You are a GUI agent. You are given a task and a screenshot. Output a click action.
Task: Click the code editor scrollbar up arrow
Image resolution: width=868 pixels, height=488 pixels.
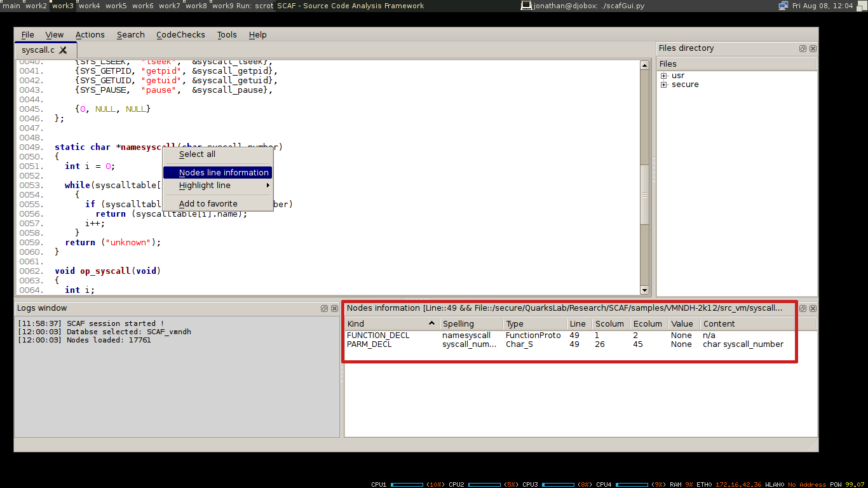pyautogui.click(x=644, y=65)
